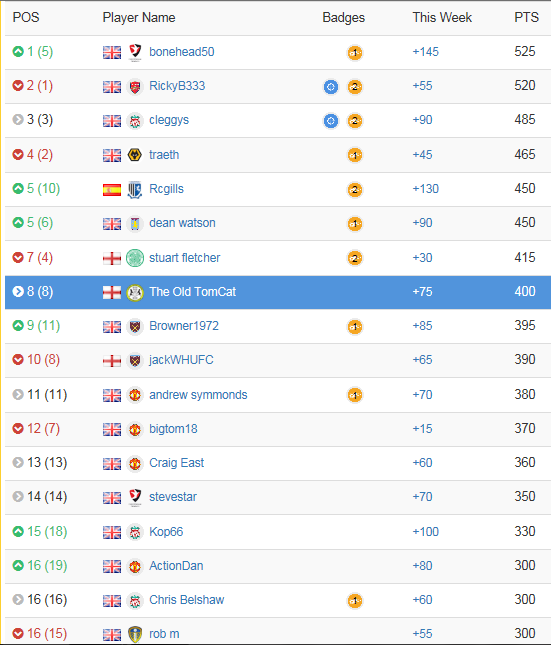
Task: Select the highlighted The Old TomCat row
Action: pos(278,292)
